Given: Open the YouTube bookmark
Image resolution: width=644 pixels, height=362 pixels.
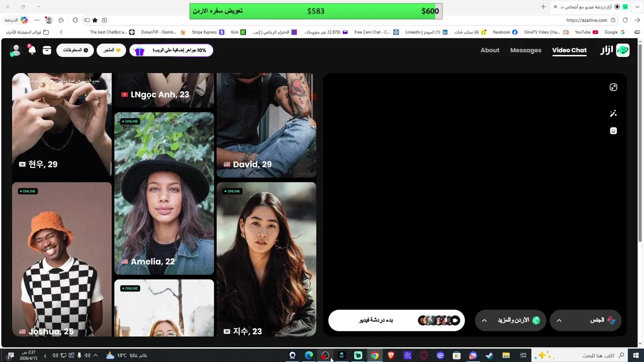Looking at the screenshot, I should pyautogui.click(x=587, y=32).
